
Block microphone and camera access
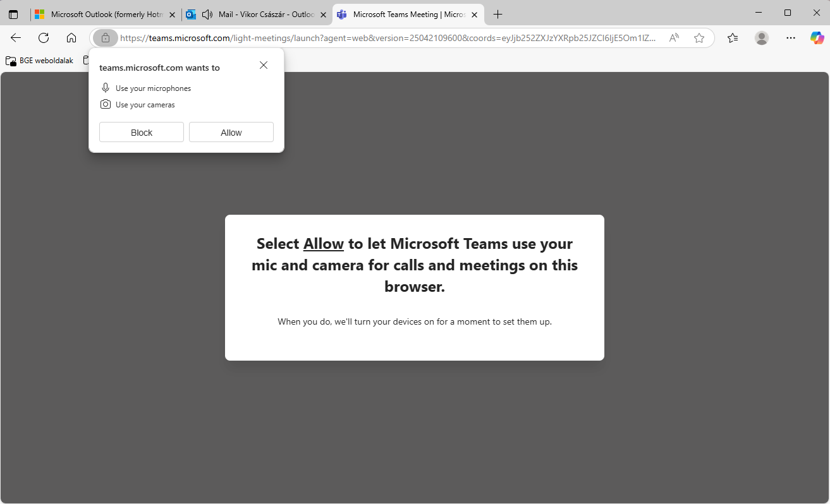pyautogui.click(x=142, y=133)
